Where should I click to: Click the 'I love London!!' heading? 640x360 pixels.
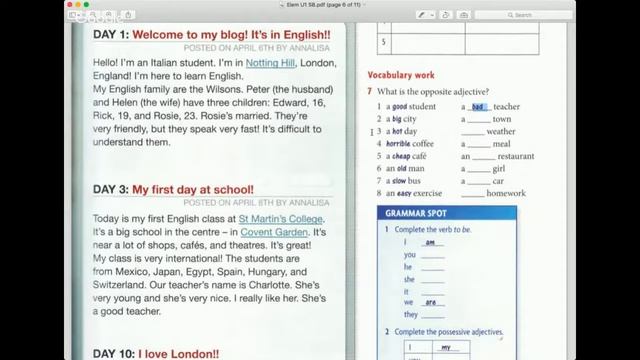178,354
